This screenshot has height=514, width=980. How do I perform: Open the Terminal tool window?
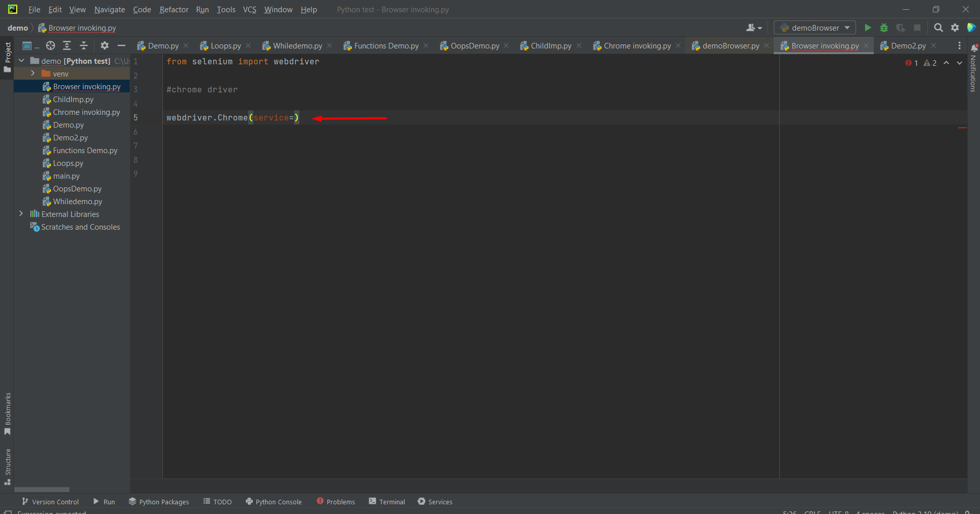click(387, 502)
